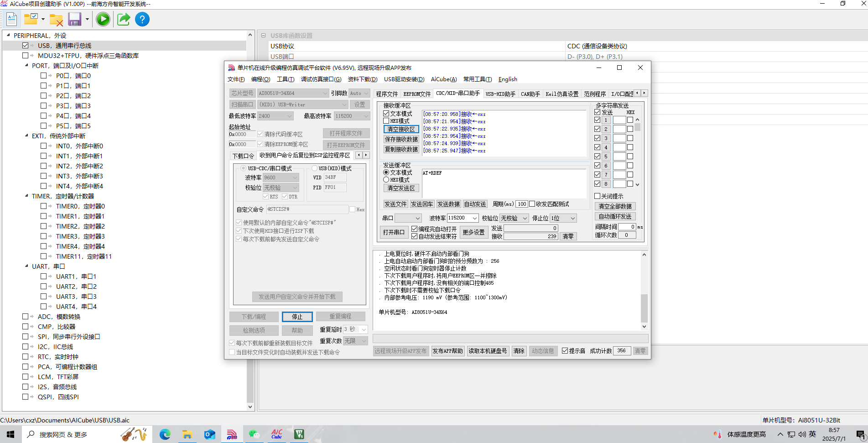Image resolution: width=868 pixels, height=443 pixels.
Task: Collapse the PORT 端口及I/O口中断 node
Action: [x=26, y=65]
